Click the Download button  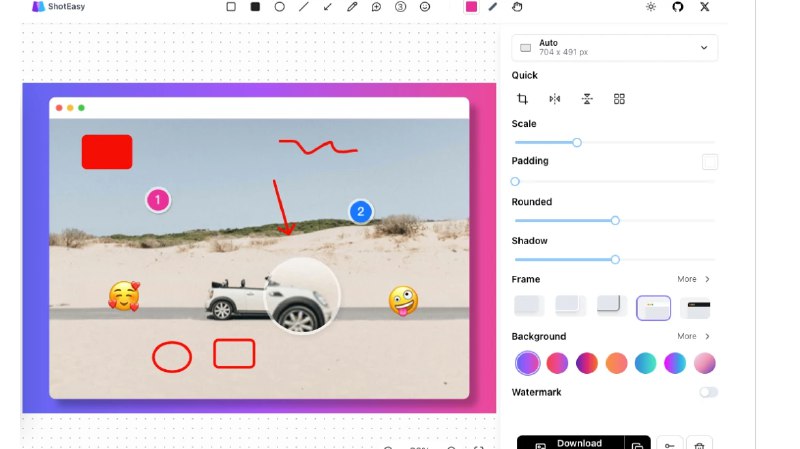tap(570, 443)
